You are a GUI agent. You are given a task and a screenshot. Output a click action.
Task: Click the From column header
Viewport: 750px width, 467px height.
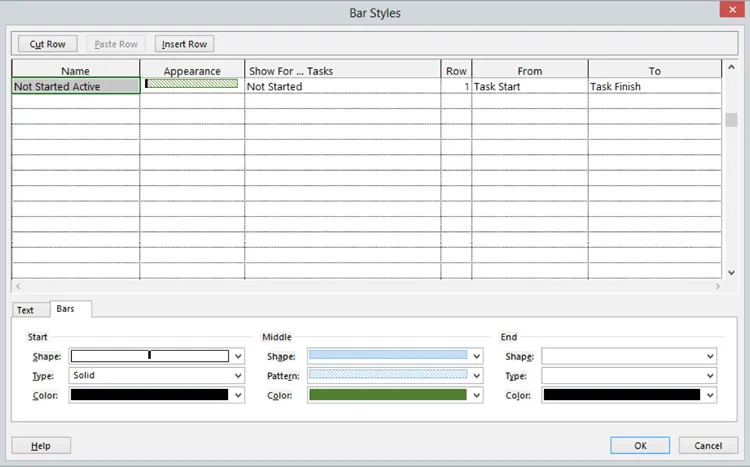click(530, 70)
